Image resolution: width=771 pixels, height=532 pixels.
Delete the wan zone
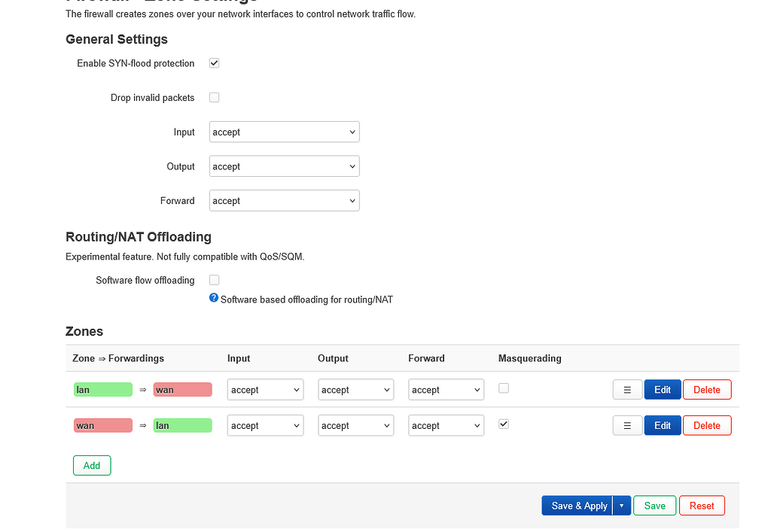(706, 425)
